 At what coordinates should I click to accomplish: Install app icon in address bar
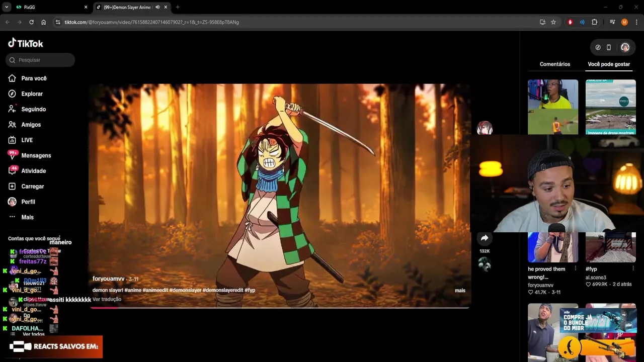pos(542,22)
